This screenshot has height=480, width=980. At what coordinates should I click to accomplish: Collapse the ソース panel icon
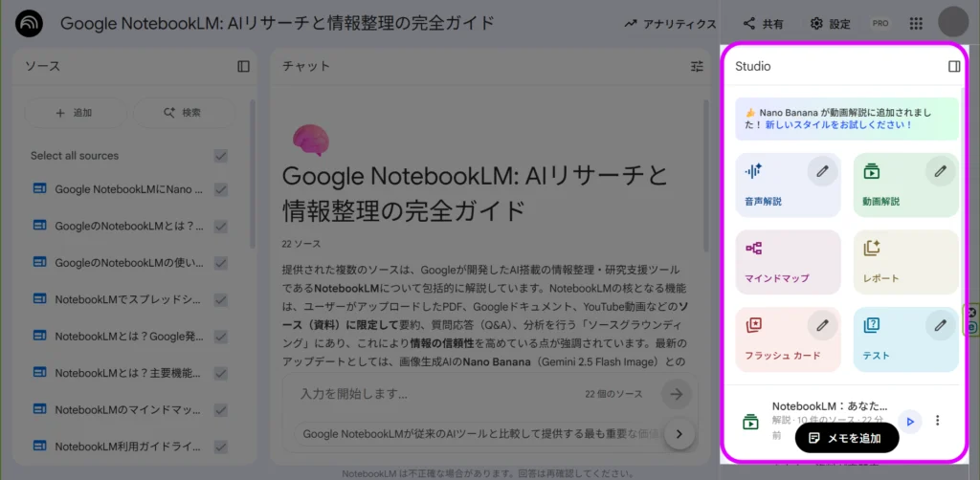(244, 66)
